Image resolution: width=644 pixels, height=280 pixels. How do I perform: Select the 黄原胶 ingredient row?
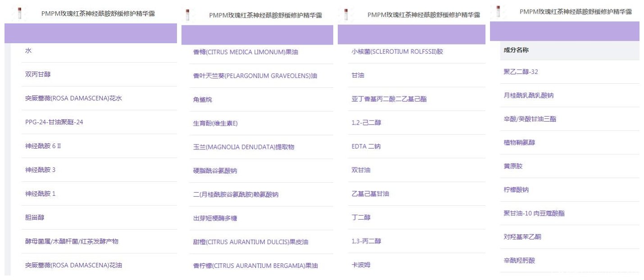pos(513,166)
